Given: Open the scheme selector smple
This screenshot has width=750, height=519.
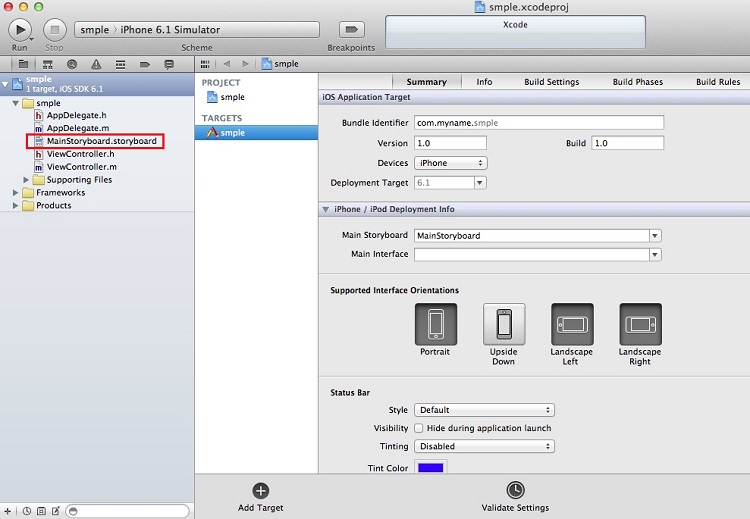Looking at the screenshot, I should coord(95,30).
